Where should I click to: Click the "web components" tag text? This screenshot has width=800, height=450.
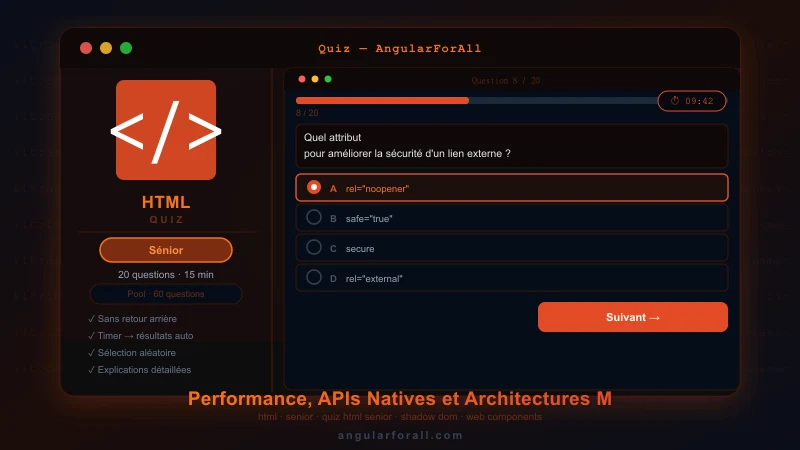504,417
